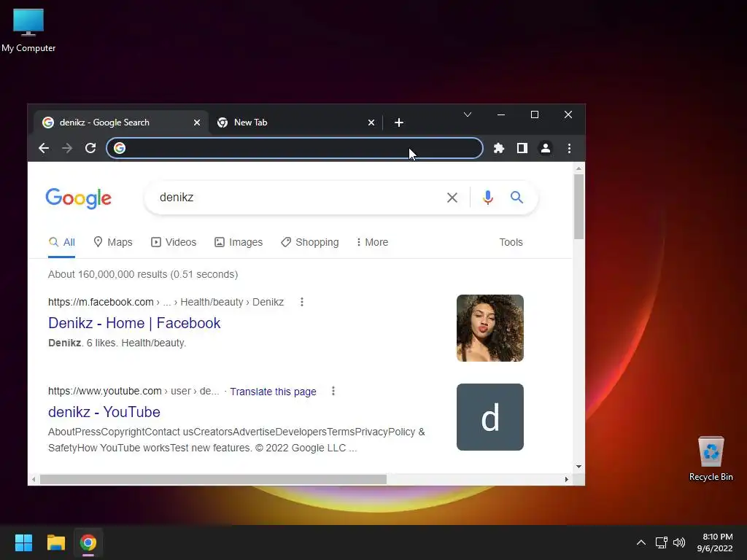Select the Maps results tab
The height and width of the screenshot is (560, 747).
[x=113, y=242]
